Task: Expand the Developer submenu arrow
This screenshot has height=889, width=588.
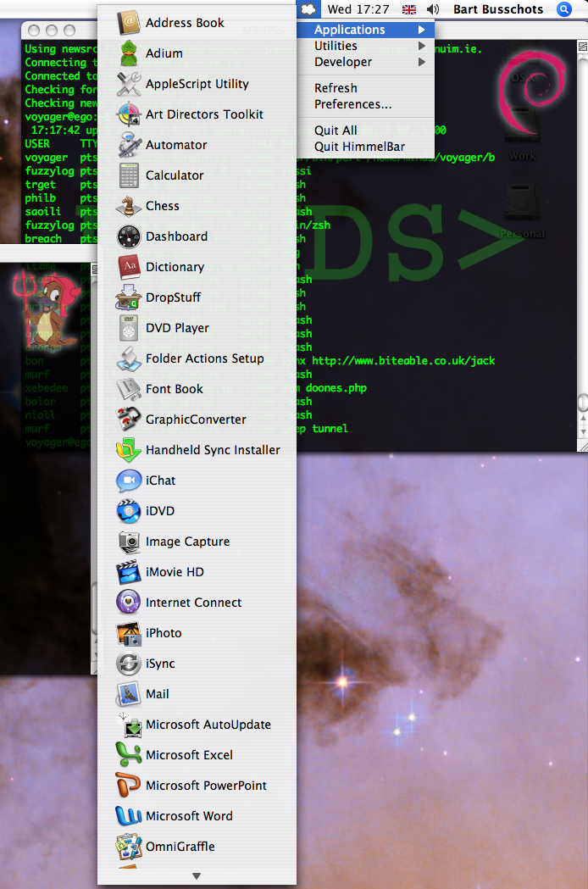Action: [x=421, y=62]
